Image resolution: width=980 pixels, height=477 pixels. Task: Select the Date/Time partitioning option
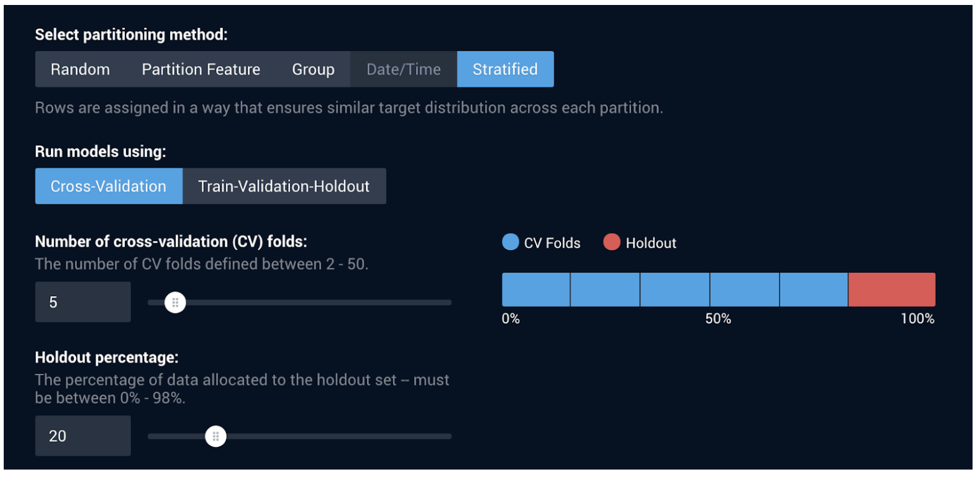402,69
